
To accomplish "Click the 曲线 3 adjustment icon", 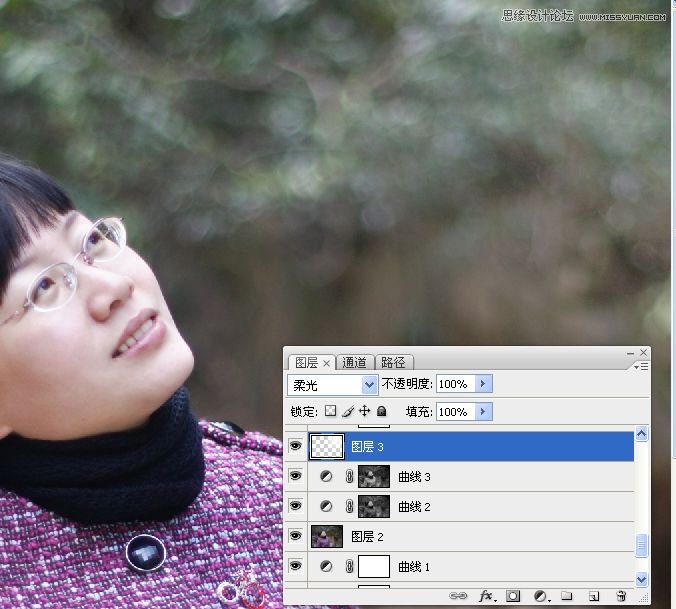I will (326, 476).
